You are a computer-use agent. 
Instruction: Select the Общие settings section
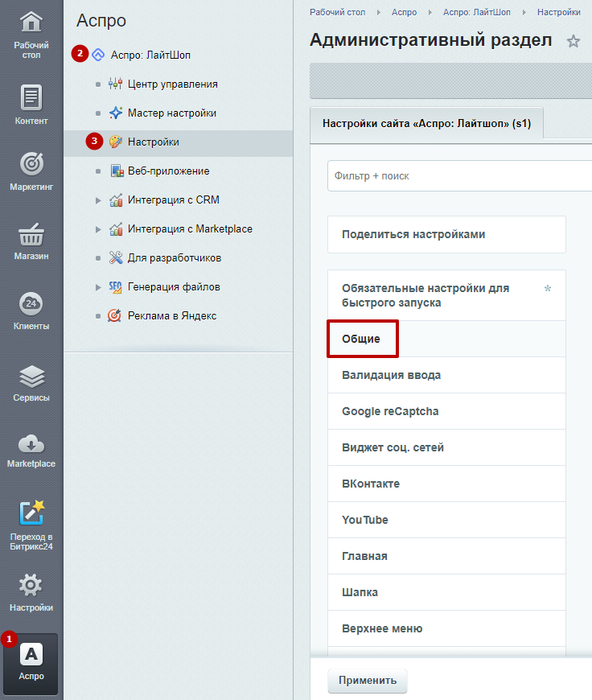tap(446, 339)
